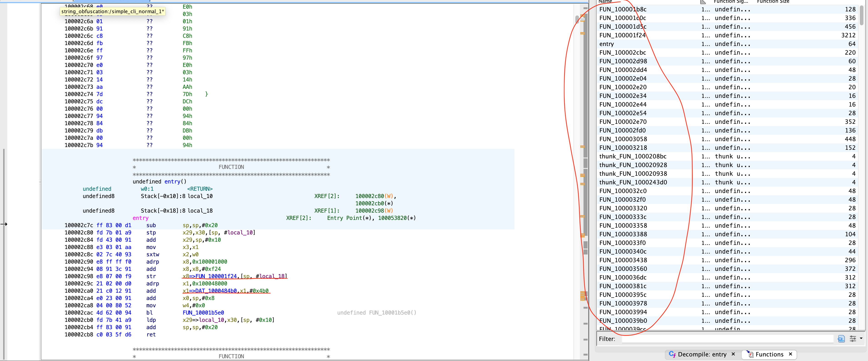The height and width of the screenshot is (361, 868).
Task: Click the filter options sliders icon
Action: click(853, 339)
